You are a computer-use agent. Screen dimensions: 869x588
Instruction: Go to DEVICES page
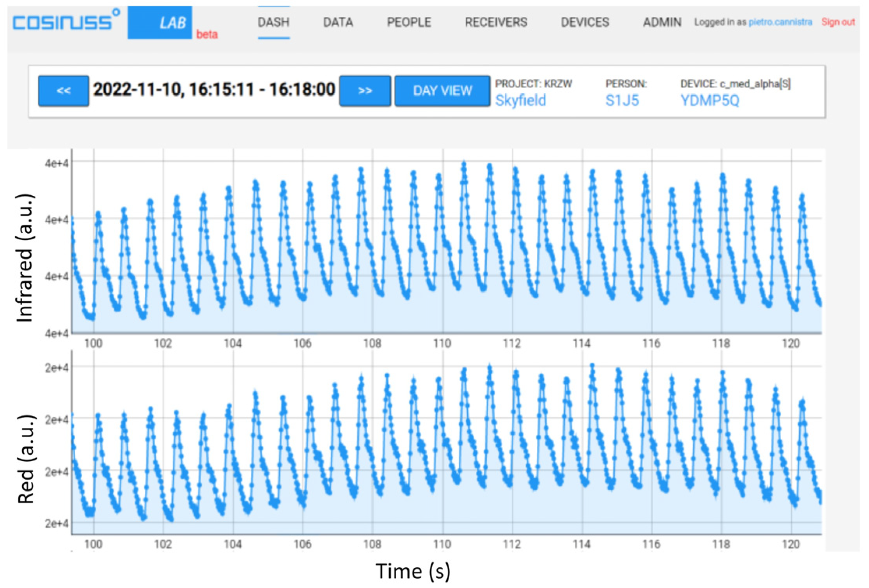585,22
